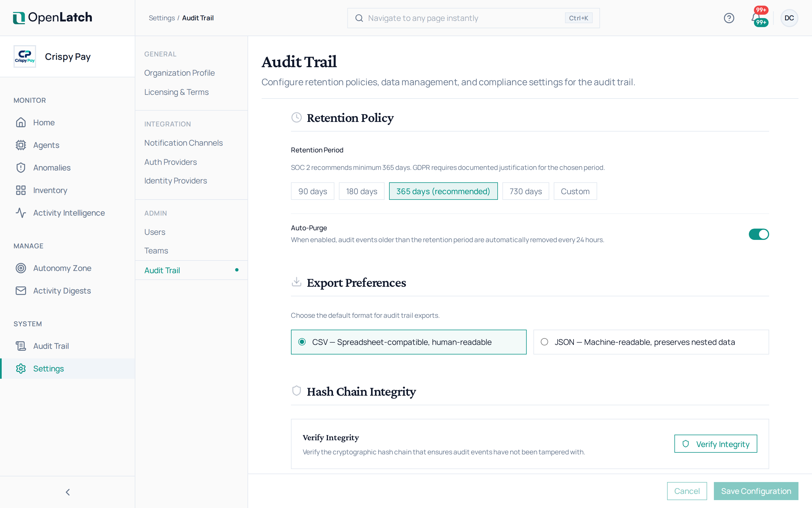Click the Cancel button
Image resolution: width=812 pixels, height=508 pixels.
coord(687,491)
